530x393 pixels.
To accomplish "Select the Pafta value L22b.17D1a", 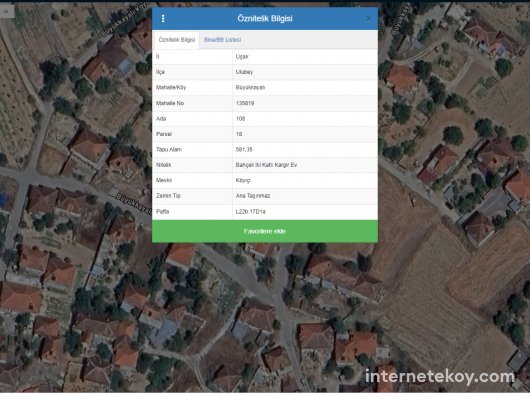I will click(250, 212).
